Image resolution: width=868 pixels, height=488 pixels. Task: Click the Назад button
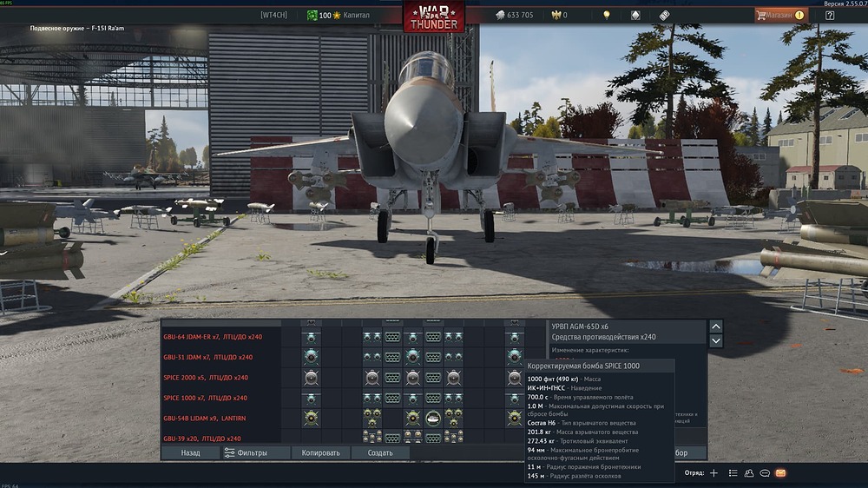(x=190, y=452)
